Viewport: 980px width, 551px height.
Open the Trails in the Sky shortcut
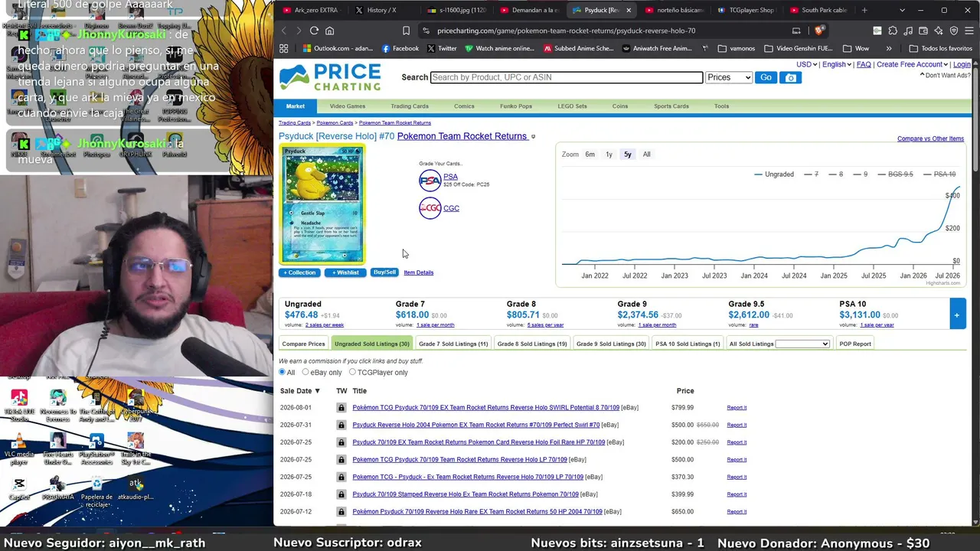136,450
